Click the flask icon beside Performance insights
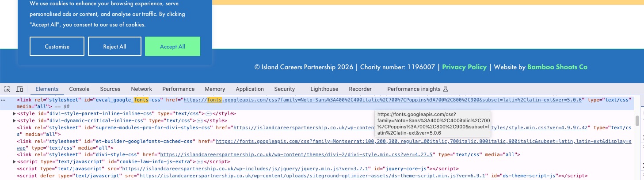Screen dimensions: 644x180 pos(446,89)
